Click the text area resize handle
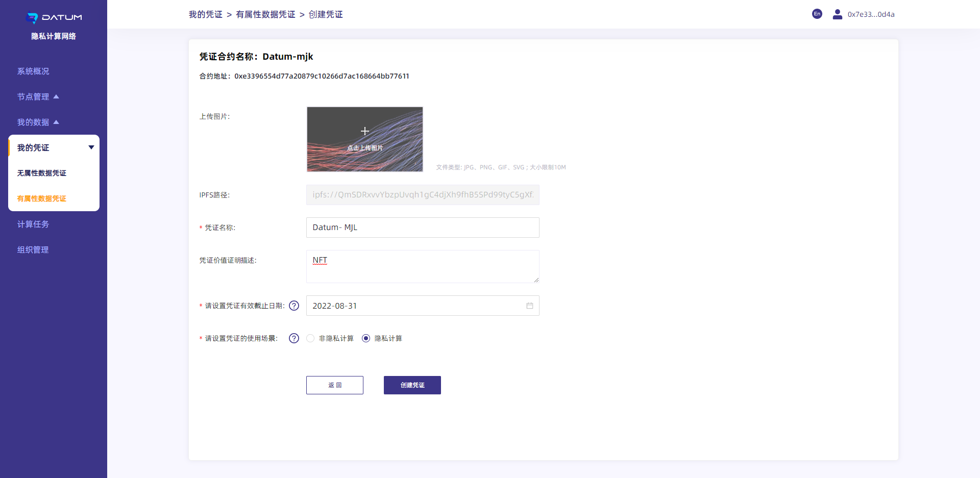Screen dimensions: 980x478 coord(536,280)
